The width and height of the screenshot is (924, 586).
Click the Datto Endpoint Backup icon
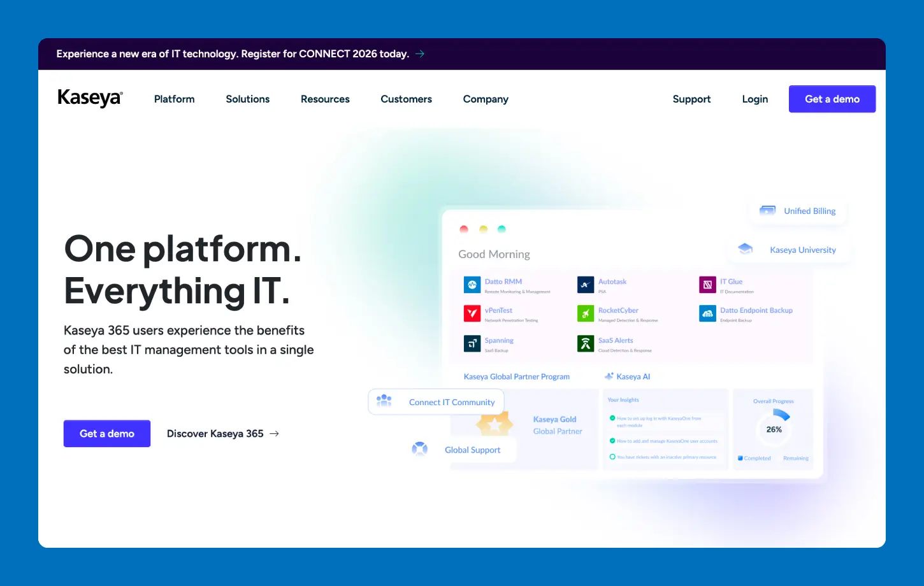point(707,313)
